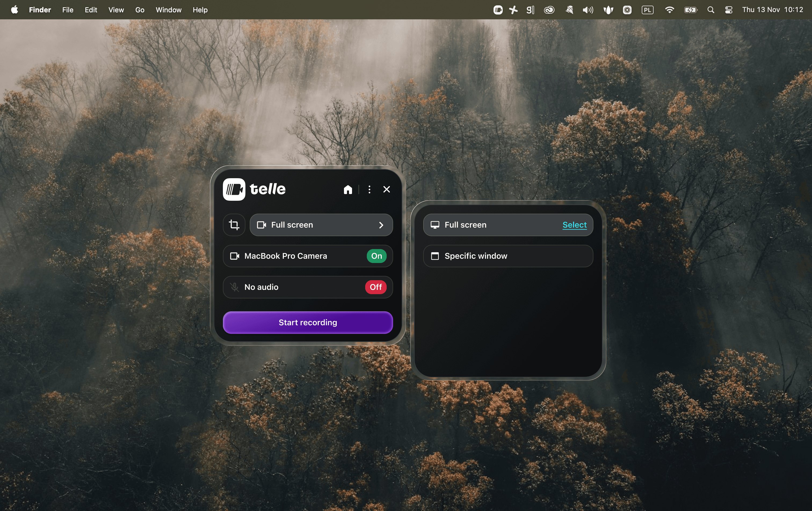Image resolution: width=812 pixels, height=511 pixels.
Task: Click the Select link for Full screen
Action: pos(574,225)
